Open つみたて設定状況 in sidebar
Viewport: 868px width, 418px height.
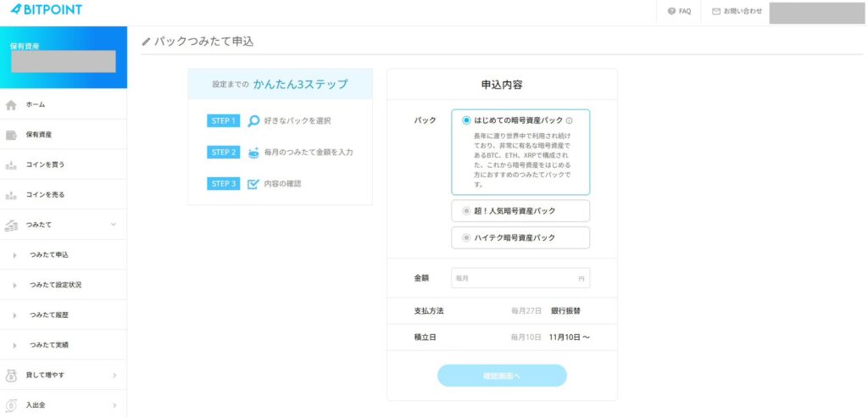pos(55,285)
